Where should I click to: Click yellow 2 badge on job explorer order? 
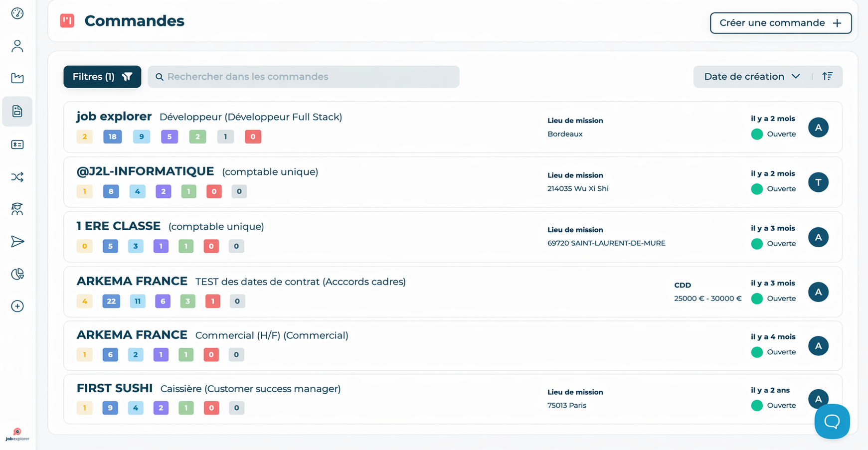(85, 137)
